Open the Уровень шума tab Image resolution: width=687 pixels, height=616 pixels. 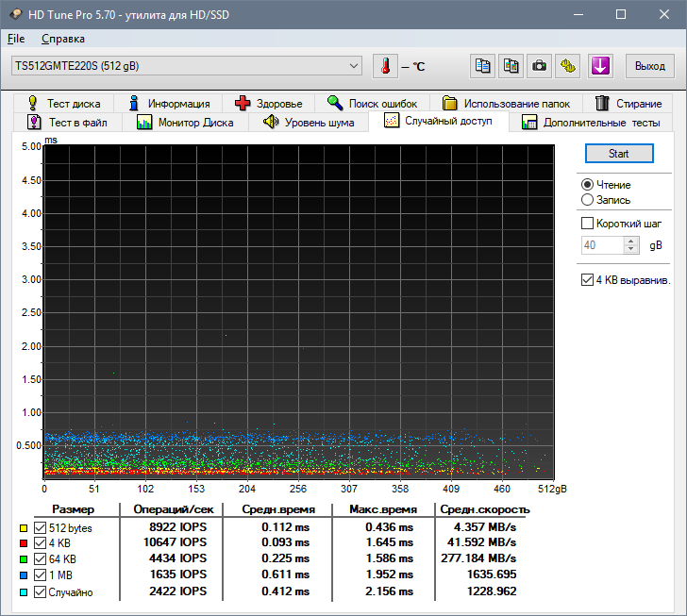coord(309,123)
